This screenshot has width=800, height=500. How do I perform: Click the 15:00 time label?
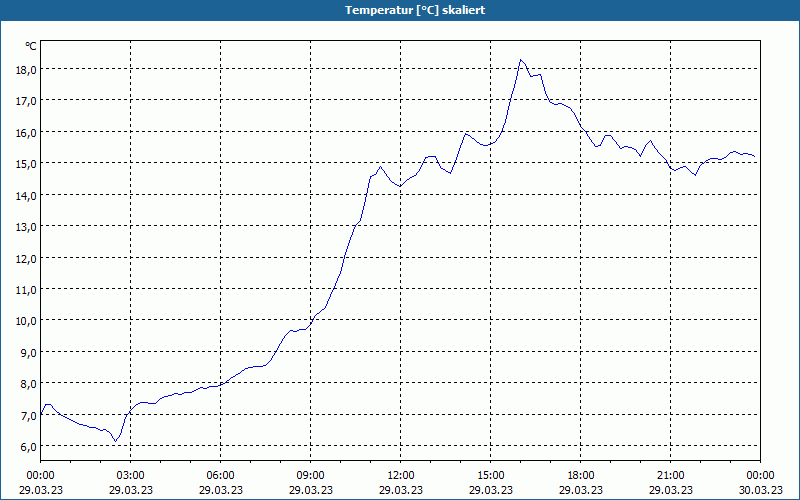pos(491,476)
